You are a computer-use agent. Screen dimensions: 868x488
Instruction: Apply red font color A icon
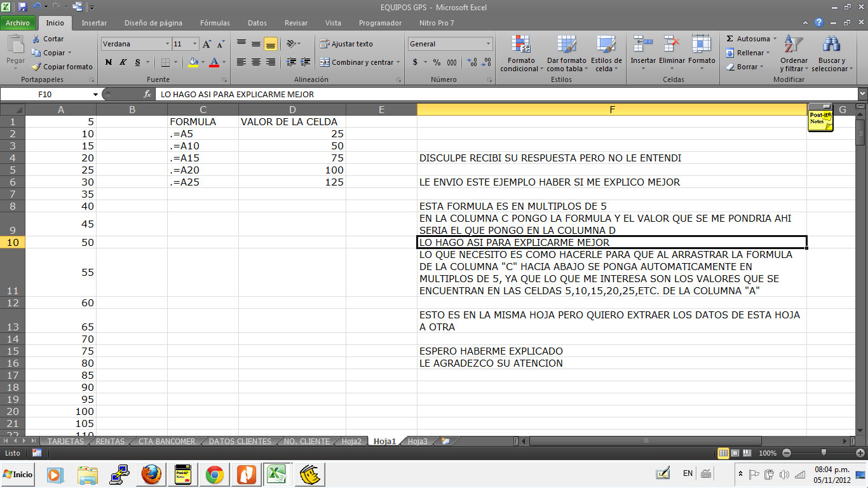click(x=214, y=62)
